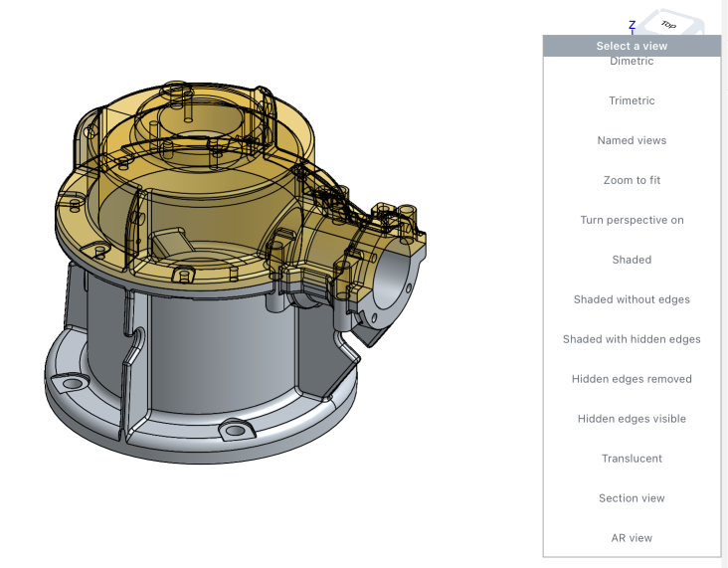
Task: Choose Trimetric from the view menu
Action: click(632, 100)
